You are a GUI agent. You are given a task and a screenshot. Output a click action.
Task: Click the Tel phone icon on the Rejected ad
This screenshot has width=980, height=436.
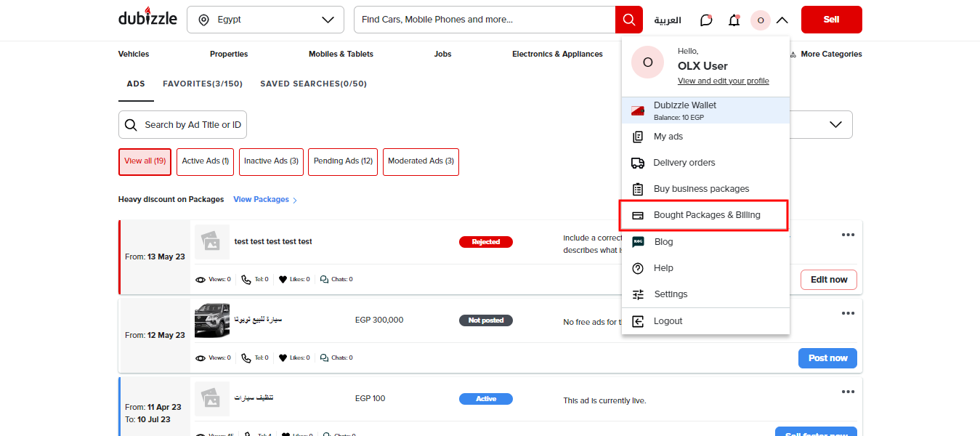[x=246, y=279]
